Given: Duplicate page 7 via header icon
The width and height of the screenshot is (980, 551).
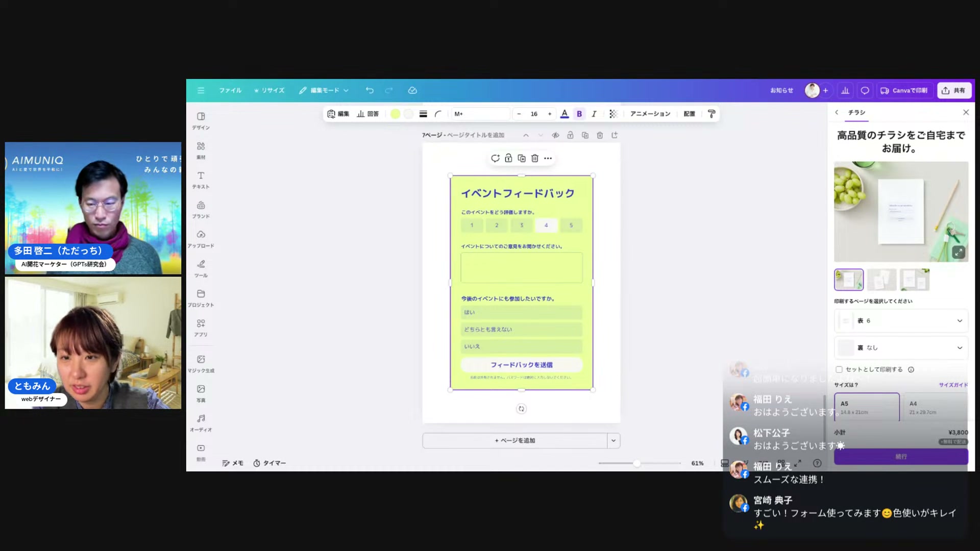Looking at the screenshot, I should [x=585, y=135].
